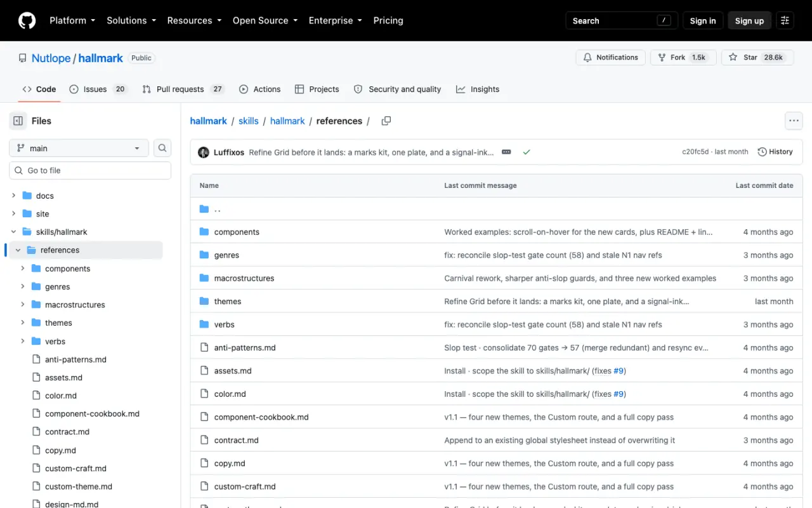Open the Nutlope owner link

51,58
